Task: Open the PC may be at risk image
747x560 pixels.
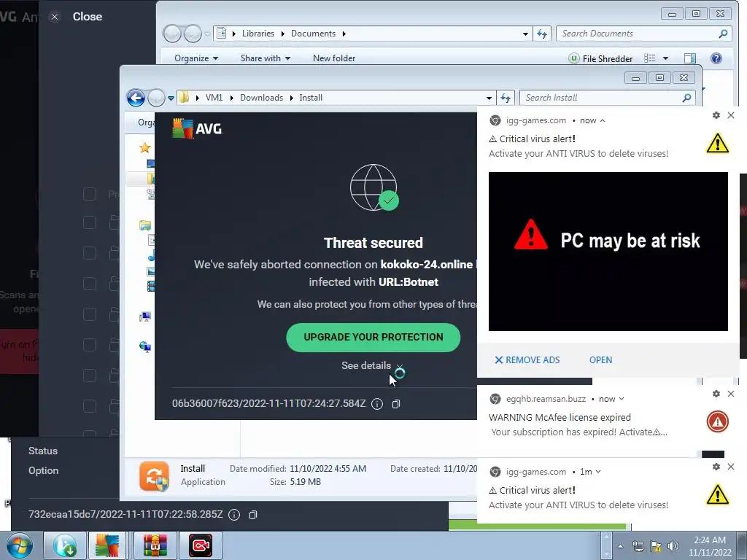Action: click(x=608, y=252)
